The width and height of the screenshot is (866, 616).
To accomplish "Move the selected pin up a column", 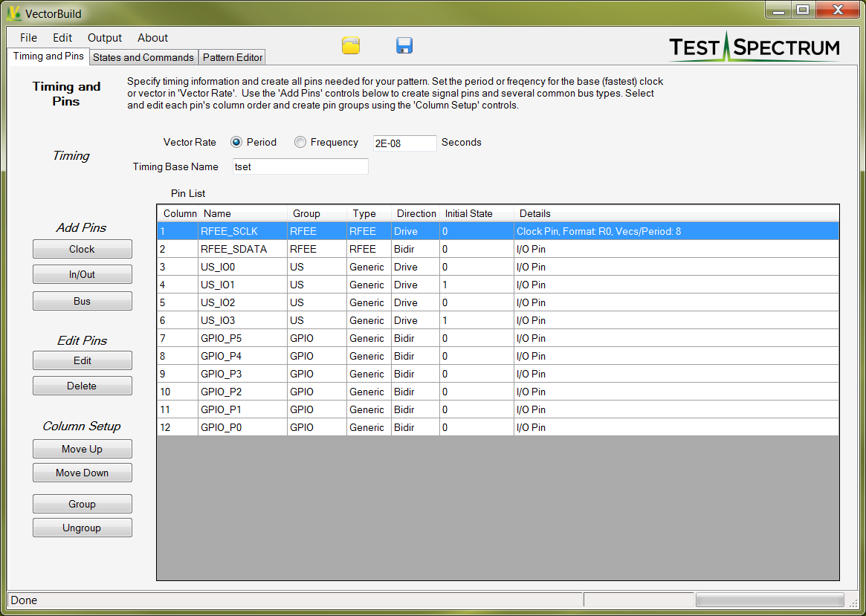I will pyautogui.click(x=82, y=449).
